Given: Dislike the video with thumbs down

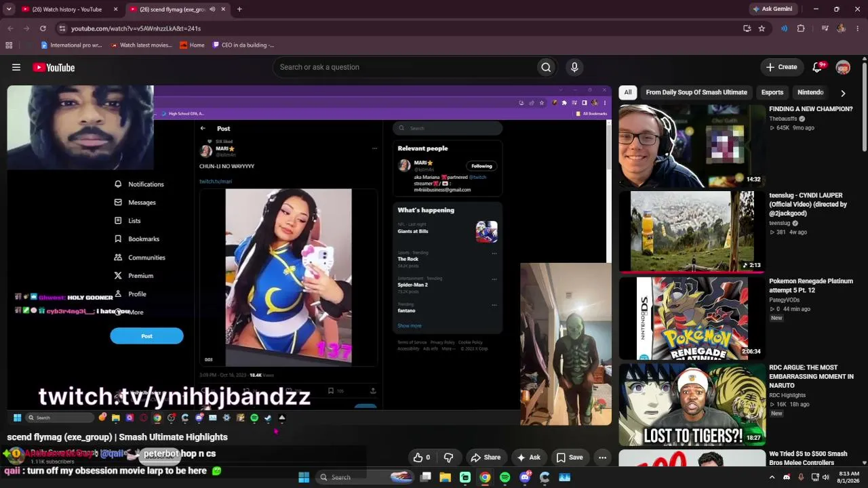Looking at the screenshot, I should click(x=448, y=457).
